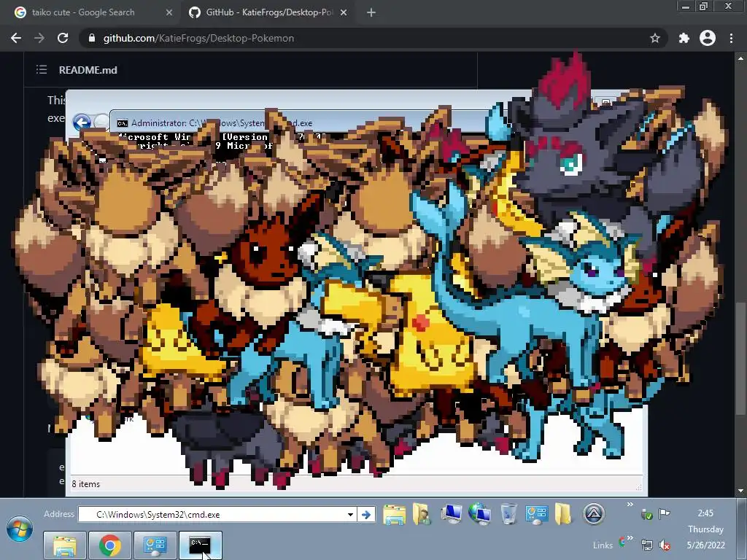This screenshot has height=560, width=747.
Task: Open Chrome three-dot menu
Action: click(731, 38)
